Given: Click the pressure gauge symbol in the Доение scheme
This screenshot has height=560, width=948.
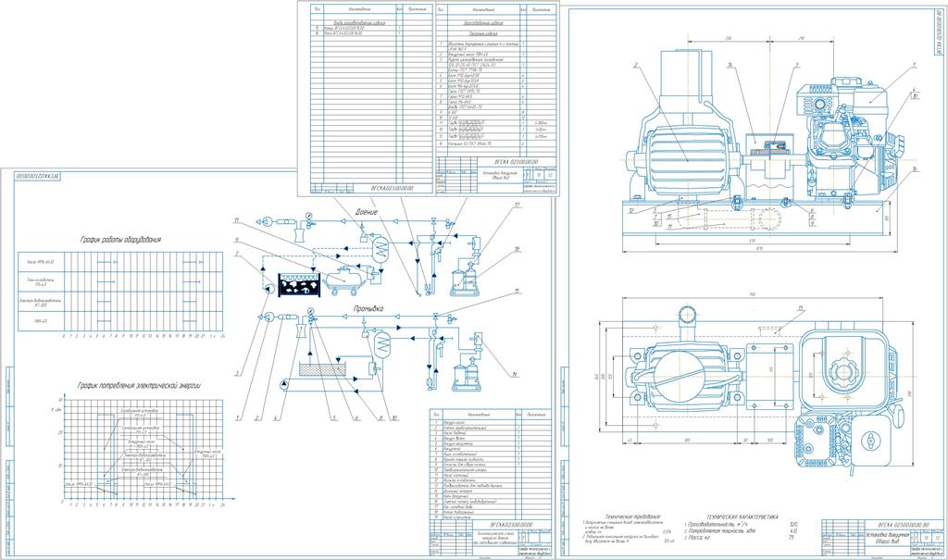Looking at the screenshot, I should (x=308, y=216).
